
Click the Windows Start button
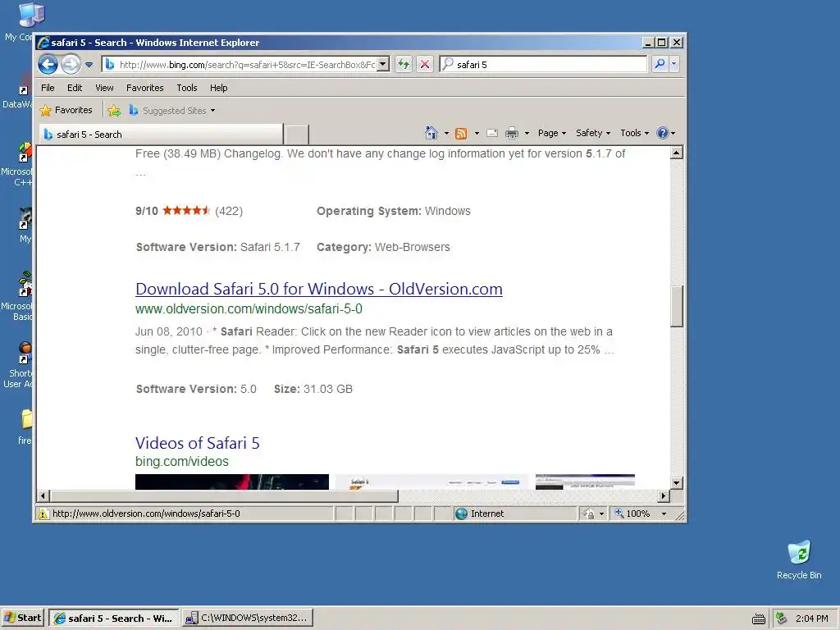23,618
